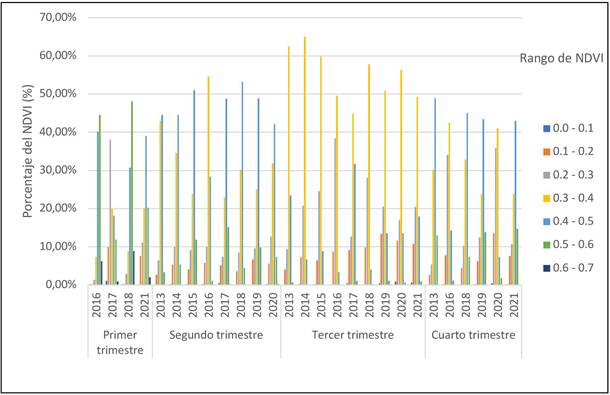Click year 2020 under Tercer trimestre
Screen dimensions: 610x395
tap(402, 305)
